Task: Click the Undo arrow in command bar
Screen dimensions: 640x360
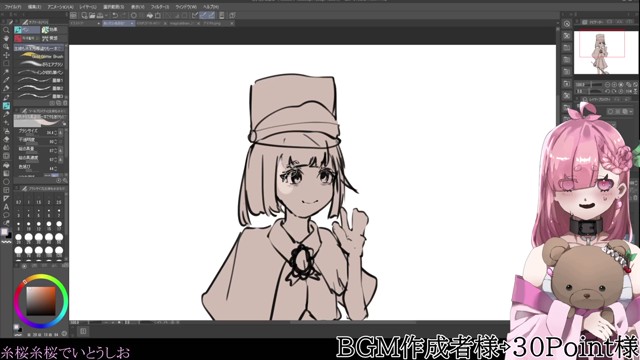Action: pos(115,16)
